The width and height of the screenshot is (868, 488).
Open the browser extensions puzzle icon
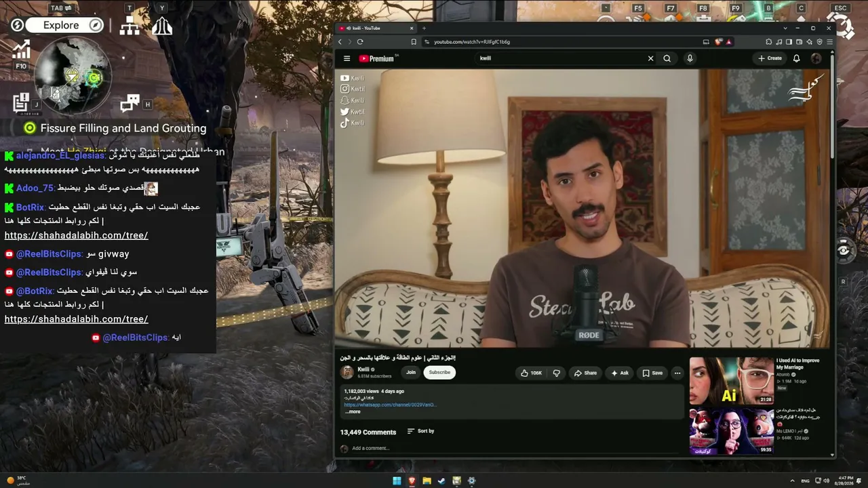point(769,42)
